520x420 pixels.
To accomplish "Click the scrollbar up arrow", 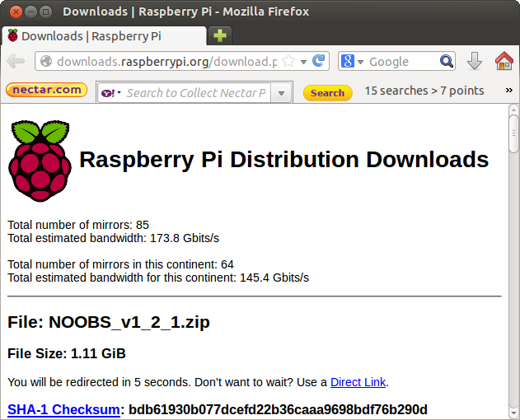I will pyautogui.click(x=513, y=110).
